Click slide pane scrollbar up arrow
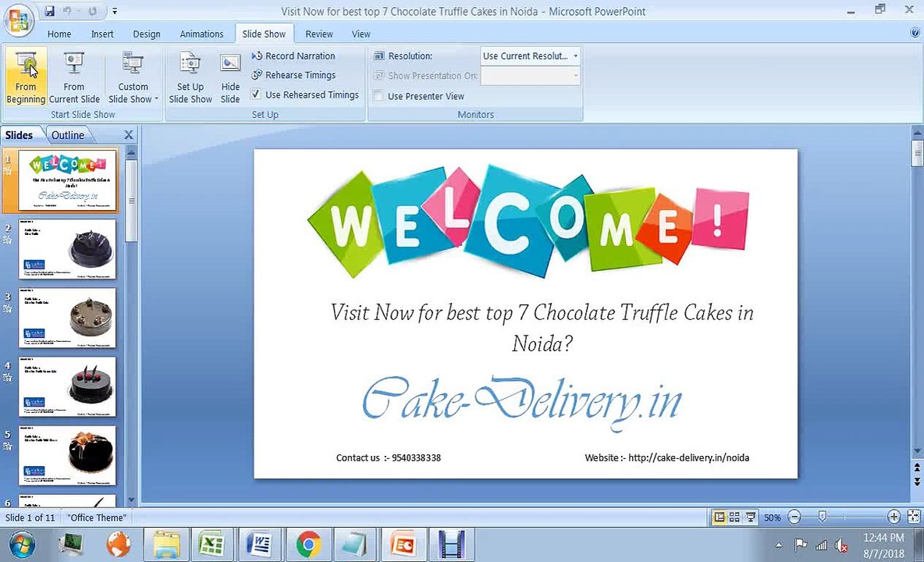This screenshot has height=562, width=924. [x=131, y=152]
